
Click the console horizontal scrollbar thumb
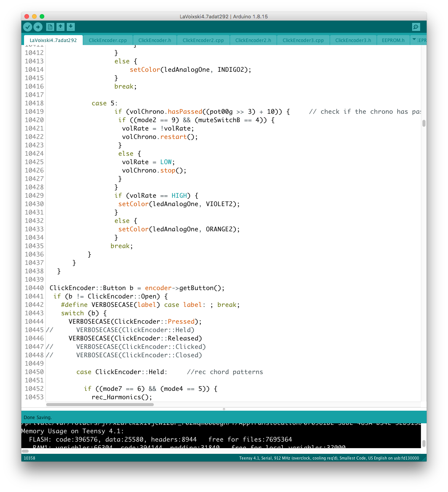coord(25,451)
